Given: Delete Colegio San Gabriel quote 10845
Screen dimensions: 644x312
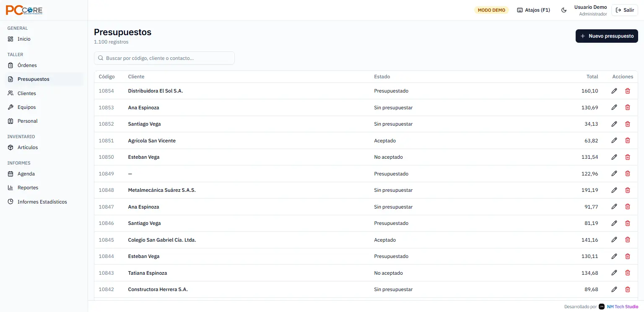Looking at the screenshot, I should (628, 240).
